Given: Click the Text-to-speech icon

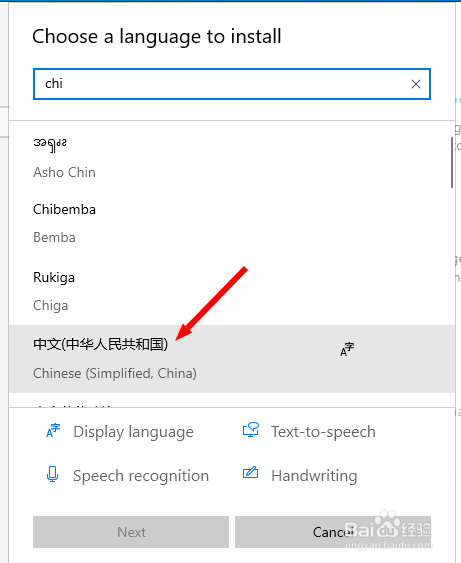Looking at the screenshot, I should [x=251, y=430].
